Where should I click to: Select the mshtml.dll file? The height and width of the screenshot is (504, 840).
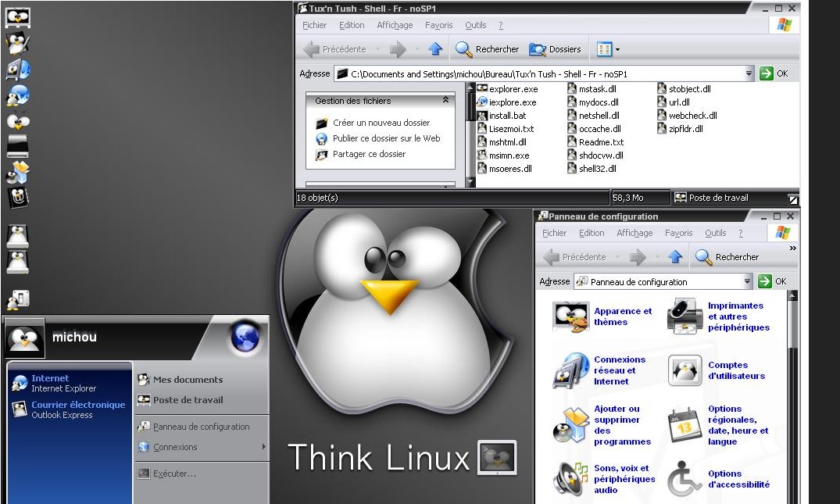(502, 142)
